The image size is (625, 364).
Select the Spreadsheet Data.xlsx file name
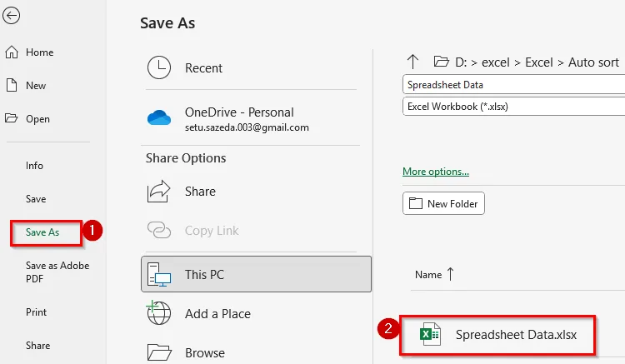coord(516,335)
